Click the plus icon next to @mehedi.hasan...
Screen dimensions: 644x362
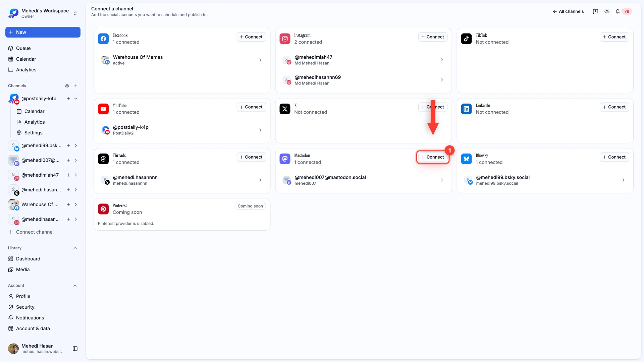(x=68, y=190)
